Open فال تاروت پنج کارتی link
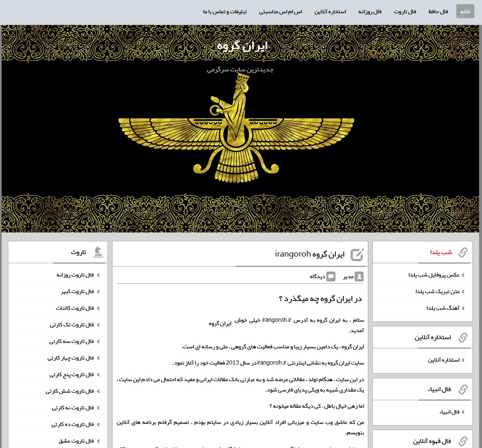This screenshot has height=448, width=482. [71, 375]
